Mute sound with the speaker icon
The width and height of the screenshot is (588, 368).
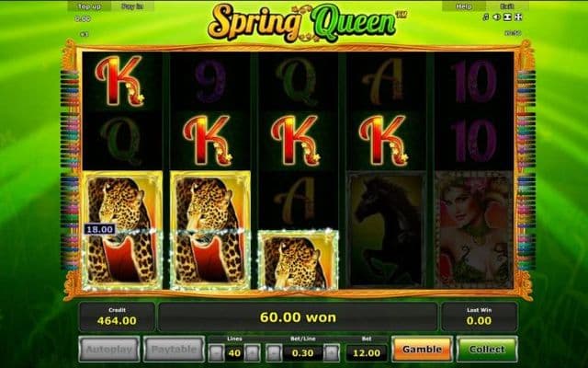pyautogui.click(x=496, y=17)
